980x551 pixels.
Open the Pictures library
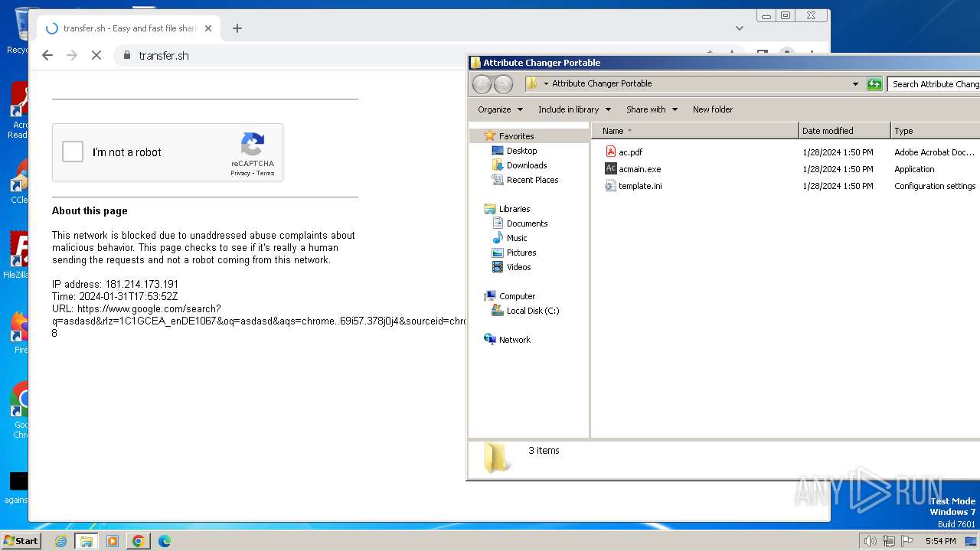(521, 253)
